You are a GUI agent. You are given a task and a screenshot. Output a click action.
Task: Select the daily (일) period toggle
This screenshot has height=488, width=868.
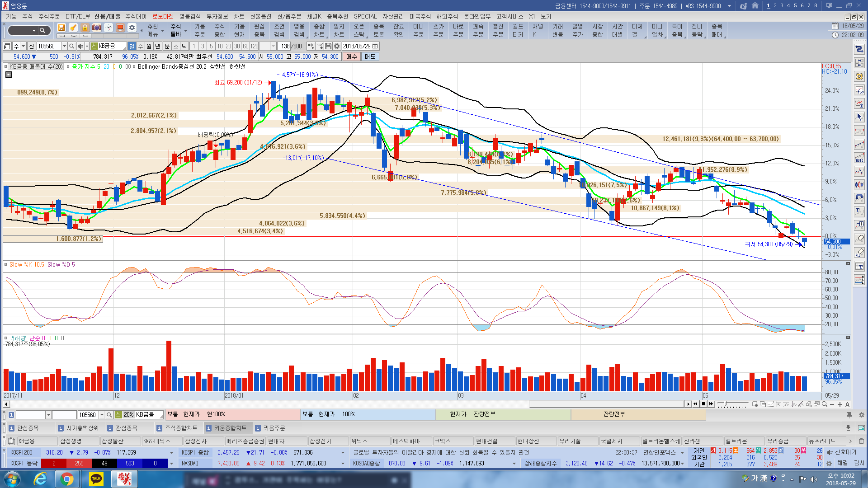click(132, 46)
